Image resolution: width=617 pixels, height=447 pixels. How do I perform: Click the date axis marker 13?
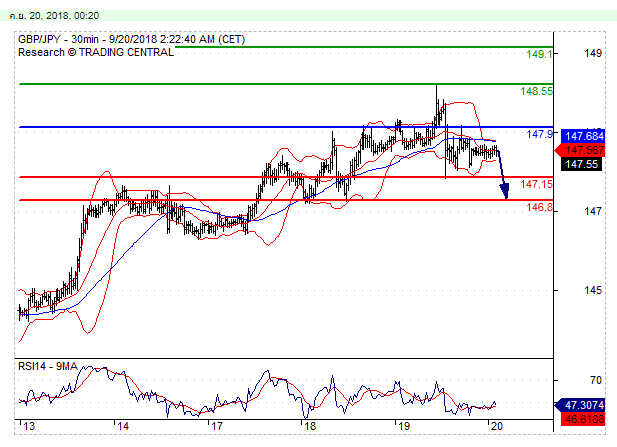[x=28, y=426]
